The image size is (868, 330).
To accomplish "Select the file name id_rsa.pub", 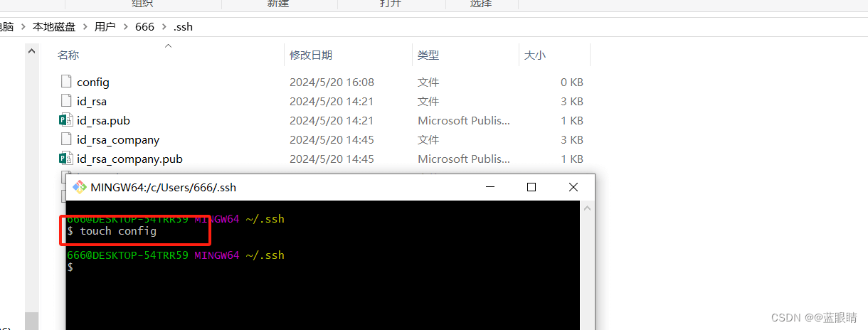I will coord(103,120).
